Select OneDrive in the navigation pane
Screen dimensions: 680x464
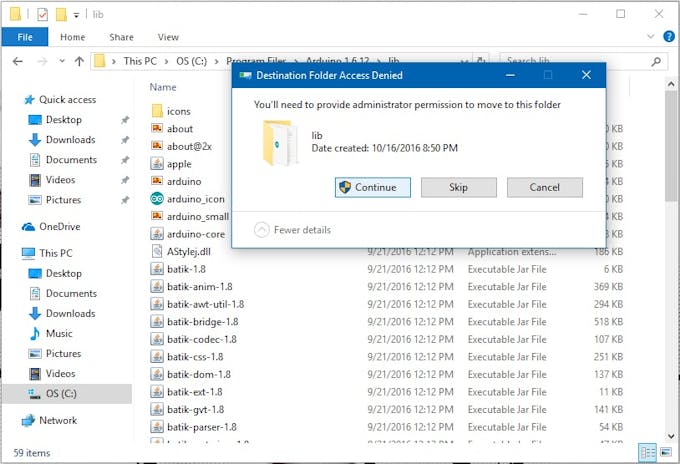point(59,226)
